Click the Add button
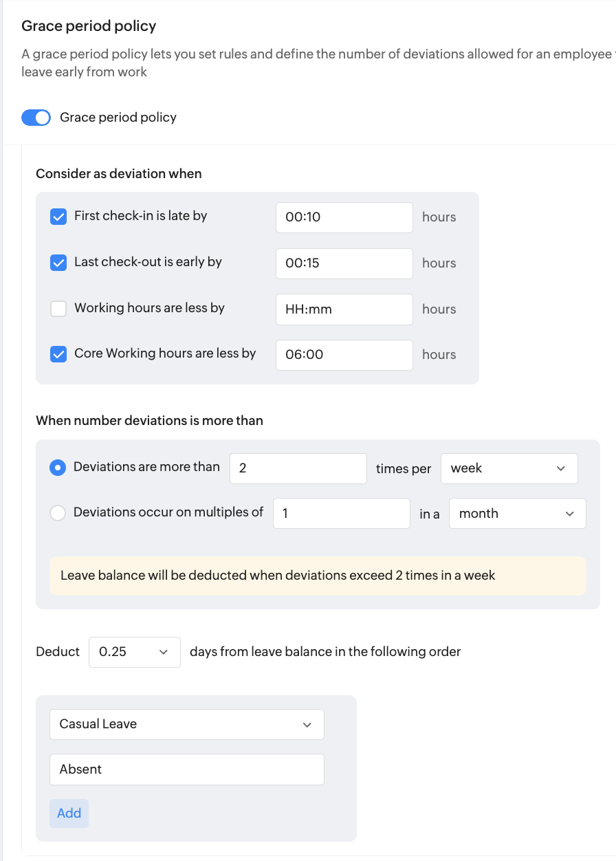 click(x=69, y=814)
